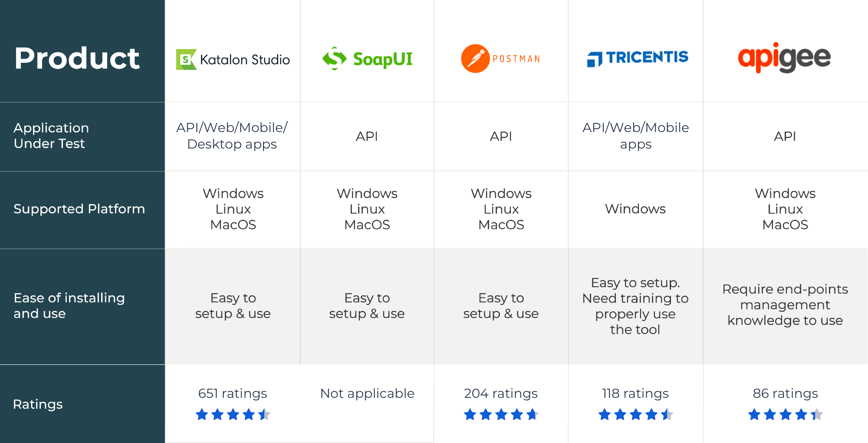Select the Application Under Test row label
Image resolution: width=868 pixels, height=443 pixels.
click(51, 136)
